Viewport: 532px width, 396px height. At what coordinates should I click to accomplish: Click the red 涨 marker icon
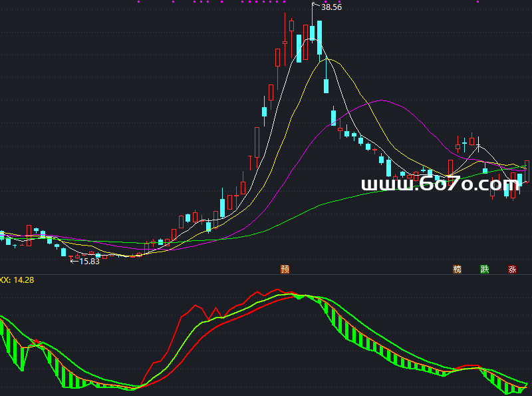(512, 270)
